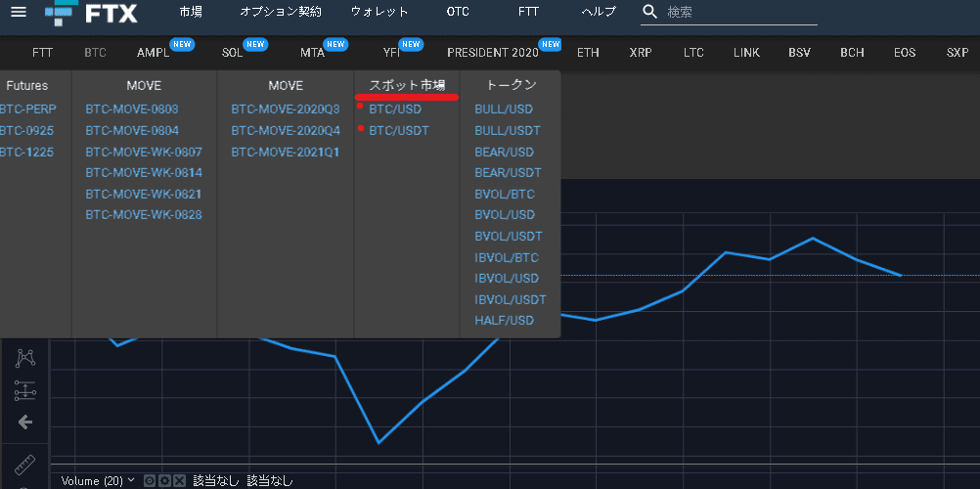Select BCH in the coin bar
Image resolution: width=980 pixels, height=489 pixels.
(853, 53)
